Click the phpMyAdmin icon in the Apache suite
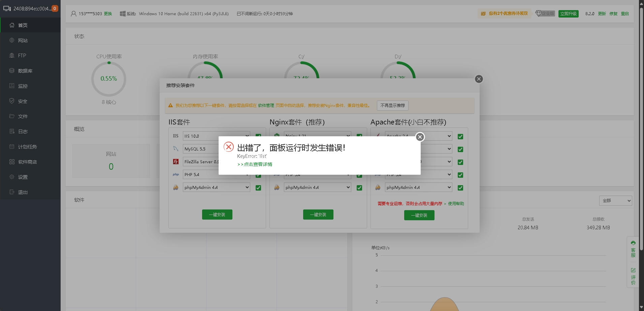The width and height of the screenshot is (644, 311). coord(378,187)
